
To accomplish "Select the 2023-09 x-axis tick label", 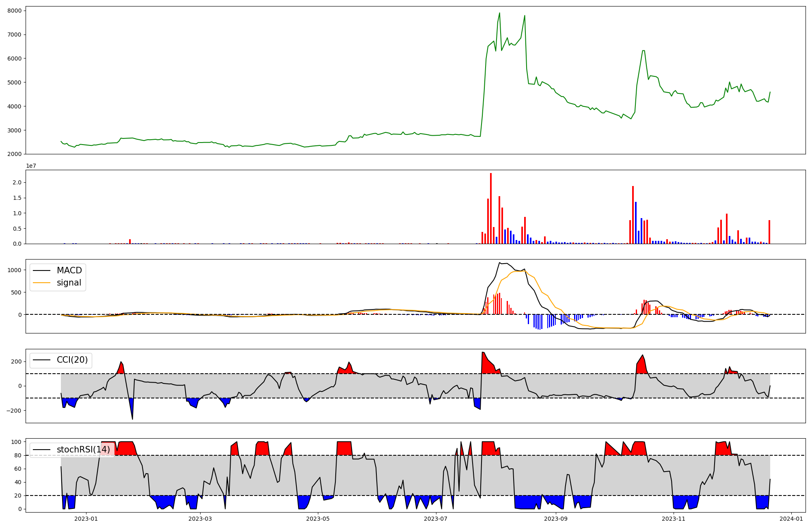I will click(555, 519).
